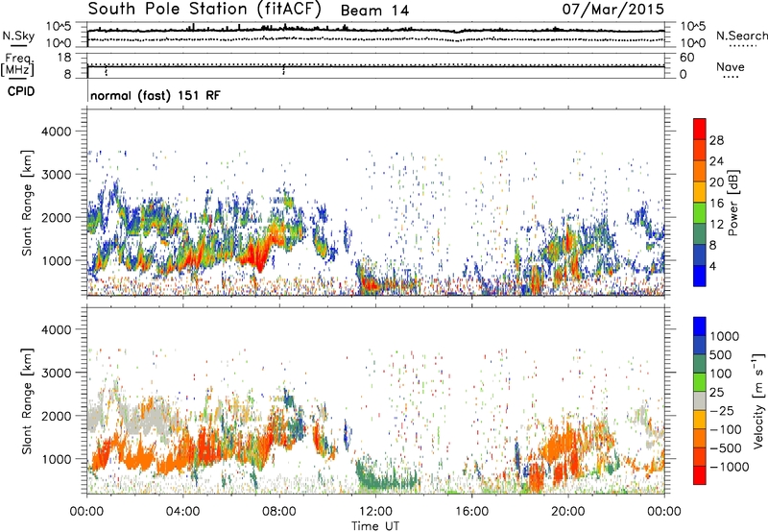The height and width of the screenshot is (532, 768).
Task: Click the 'CPID' row label
Action: point(21,91)
